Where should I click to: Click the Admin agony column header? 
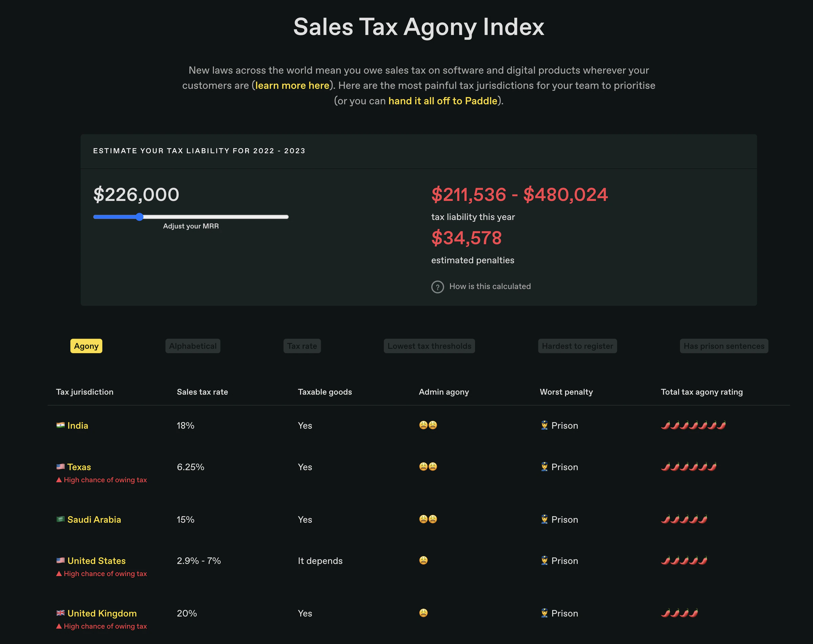coord(444,392)
